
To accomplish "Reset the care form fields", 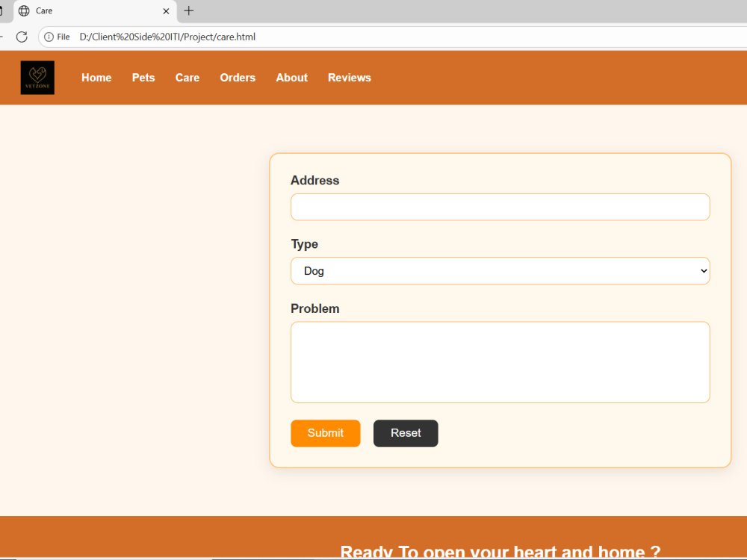I will point(406,433).
